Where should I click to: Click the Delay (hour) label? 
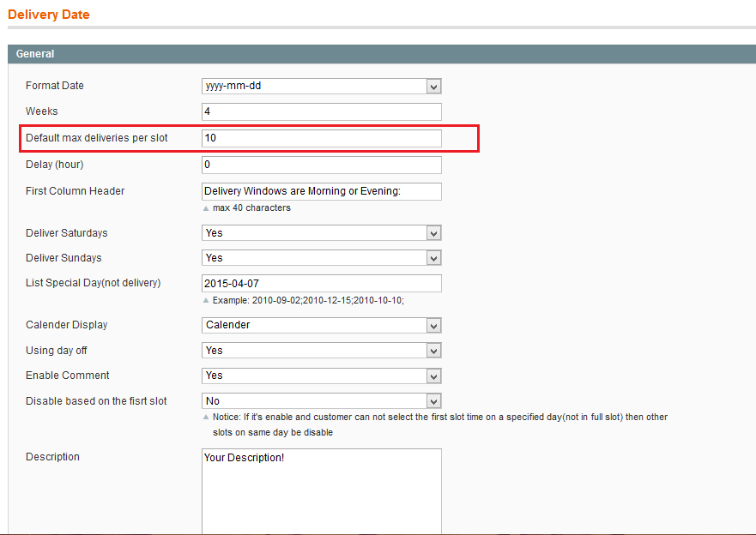[x=54, y=165]
